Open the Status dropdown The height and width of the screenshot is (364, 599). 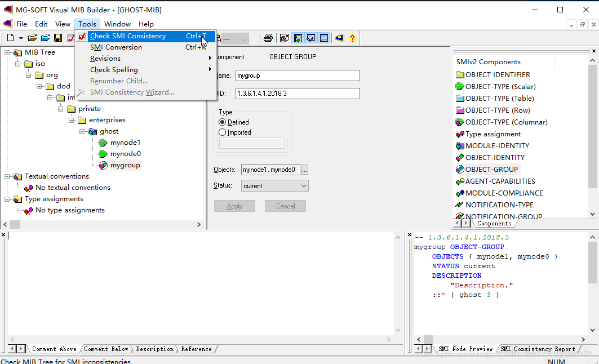tap(274, 185)
